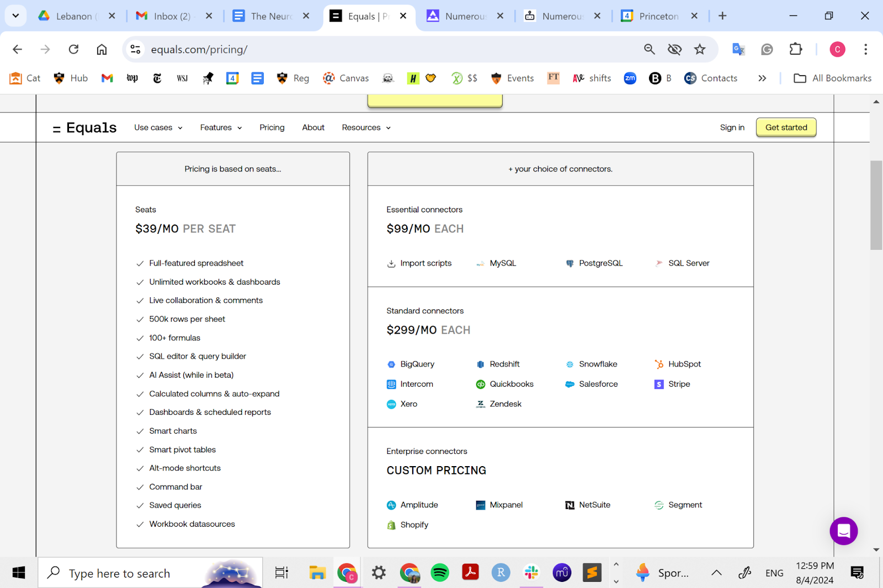
Task: Click the Import scripts download icon
Action: coord(391,264)
